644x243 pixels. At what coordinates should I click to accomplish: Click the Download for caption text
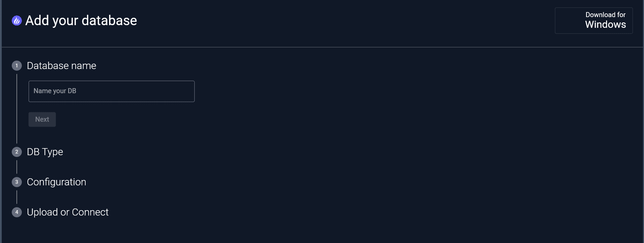(605, 15)
